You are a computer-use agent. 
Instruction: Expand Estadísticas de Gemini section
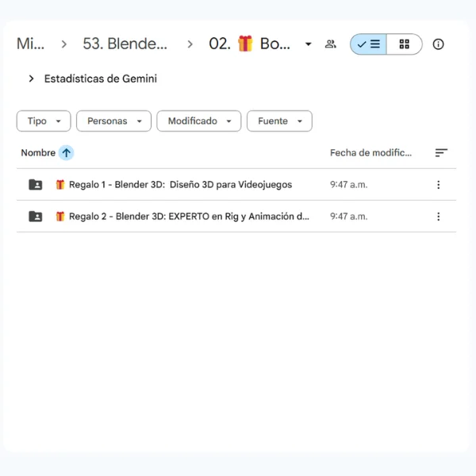(32, 79)
